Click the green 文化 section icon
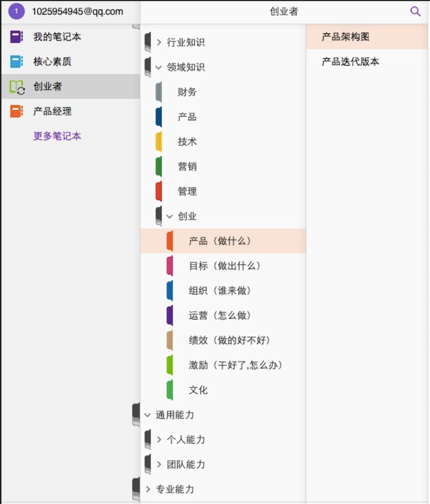The image size is (430, 504). 170,390
